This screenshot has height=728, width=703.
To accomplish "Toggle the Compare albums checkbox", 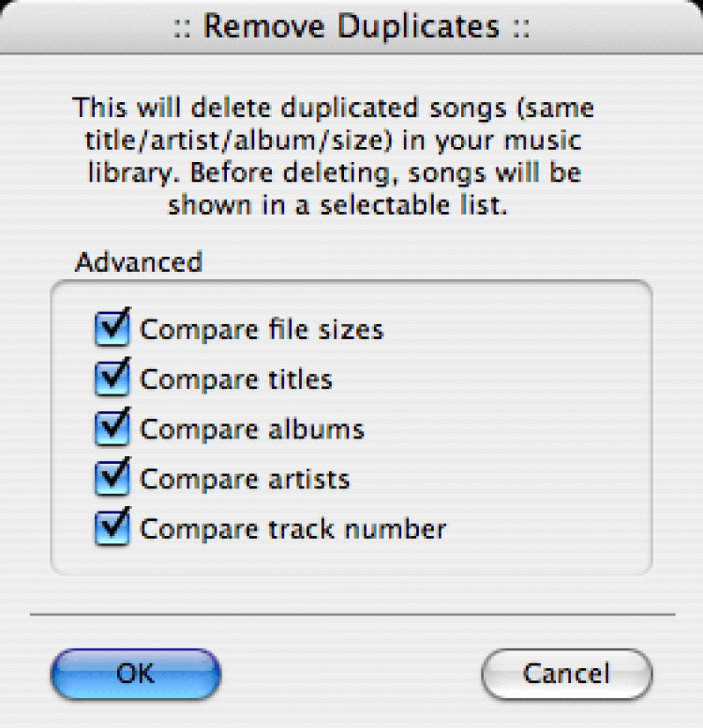I will click(112, 429).
